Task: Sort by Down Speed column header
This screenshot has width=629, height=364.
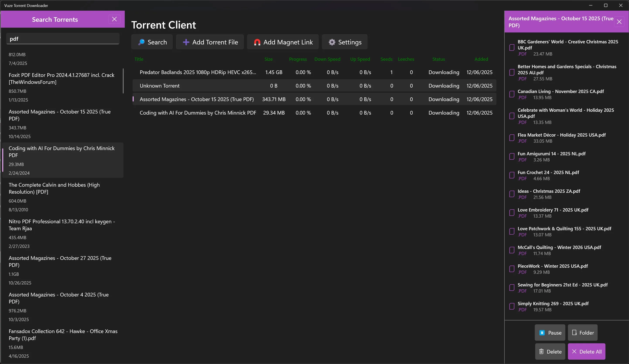Action: coord(328,59)
